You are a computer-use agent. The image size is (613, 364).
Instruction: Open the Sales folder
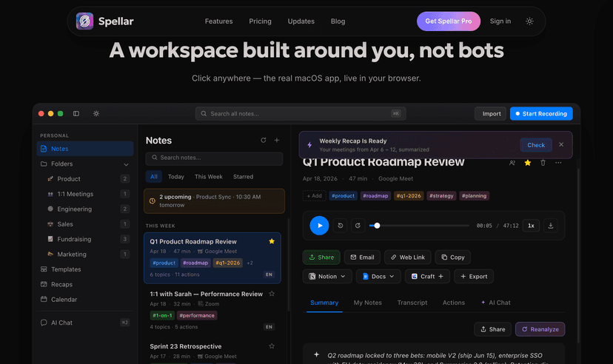coord(85,224)
